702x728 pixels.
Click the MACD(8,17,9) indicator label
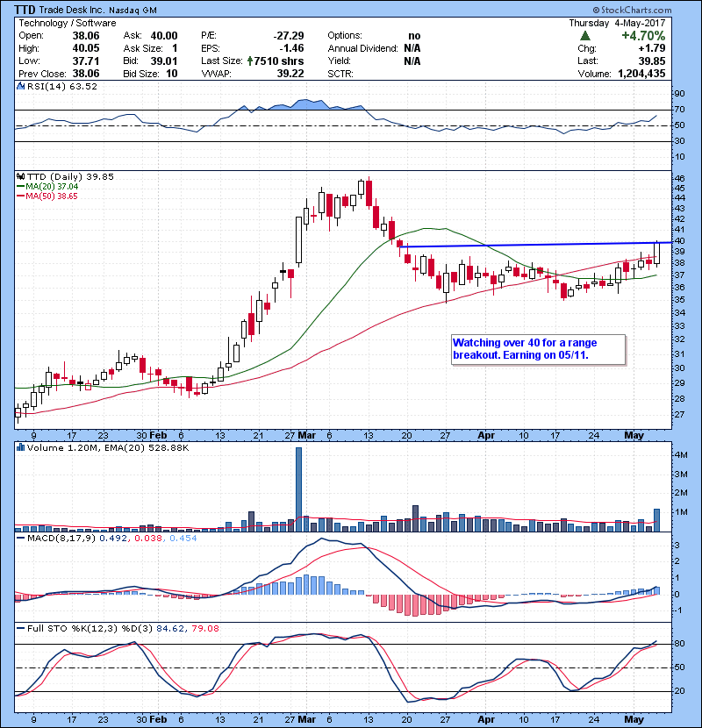[61, 539]
